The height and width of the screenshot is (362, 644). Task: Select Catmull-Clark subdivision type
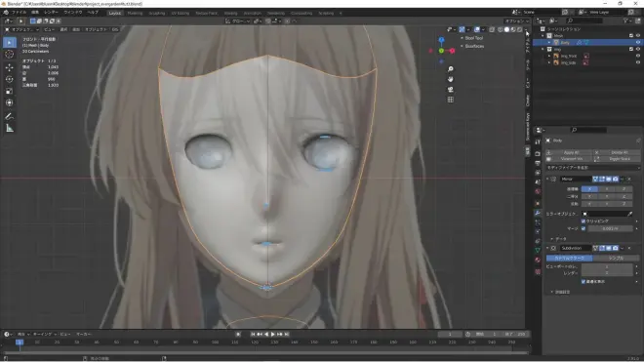569,258
